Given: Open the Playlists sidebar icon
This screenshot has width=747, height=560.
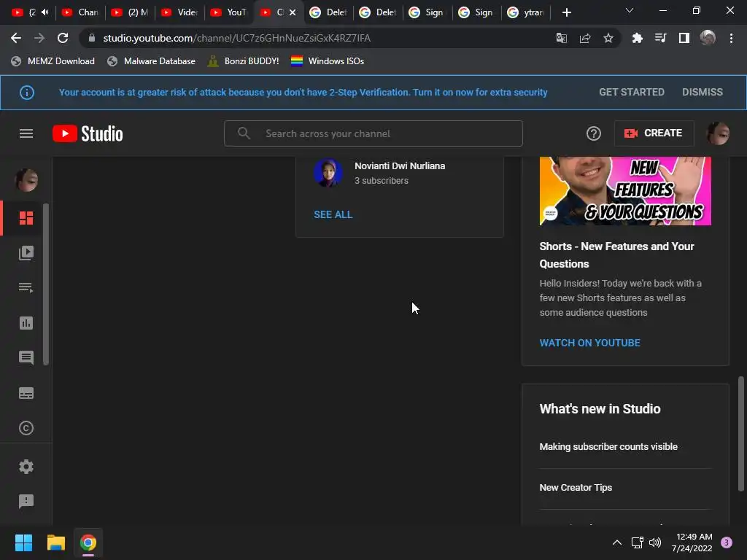Looking at the screenshot, I should (x=26, y=287).
